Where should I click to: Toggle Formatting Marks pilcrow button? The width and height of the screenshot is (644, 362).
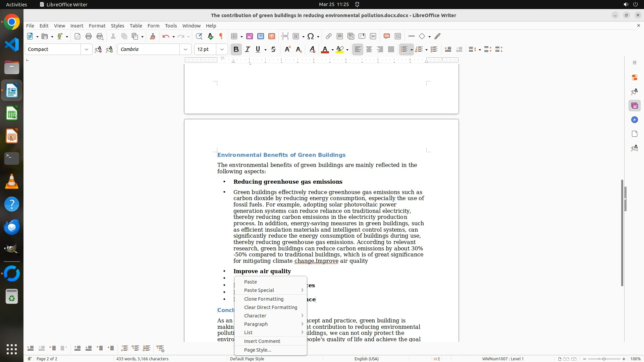coord(221,36)
